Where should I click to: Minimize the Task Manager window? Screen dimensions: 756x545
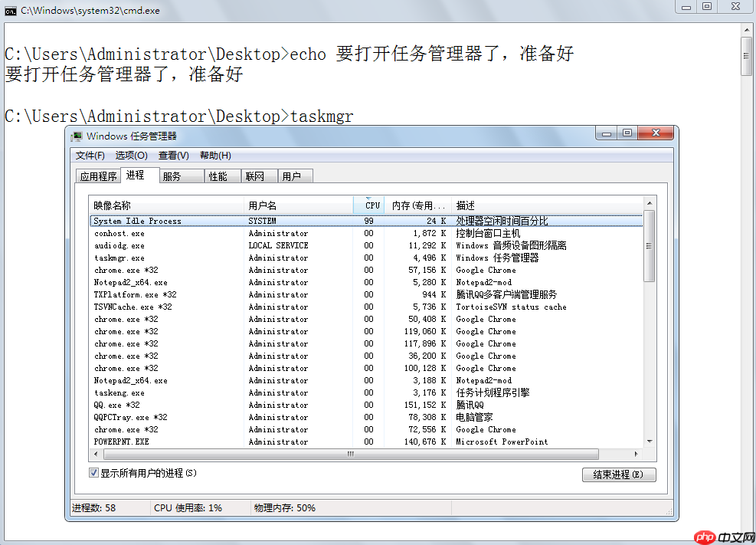[x=606, y=133]
